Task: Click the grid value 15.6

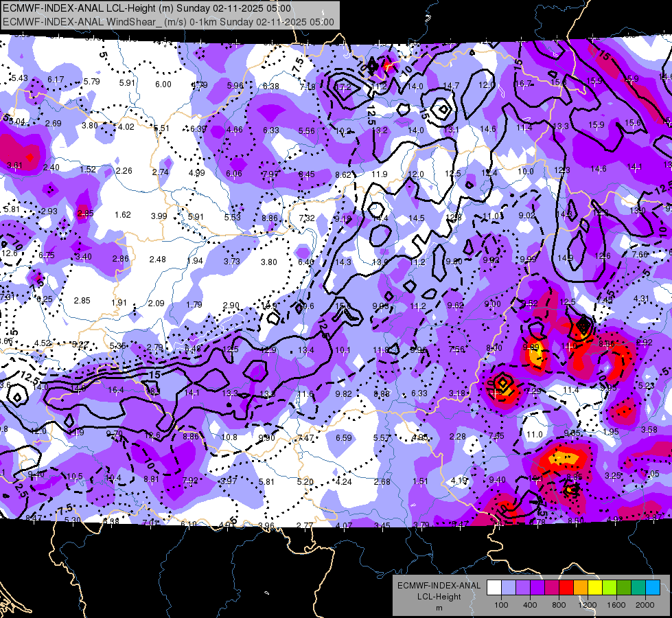Action: click(633, 123)
